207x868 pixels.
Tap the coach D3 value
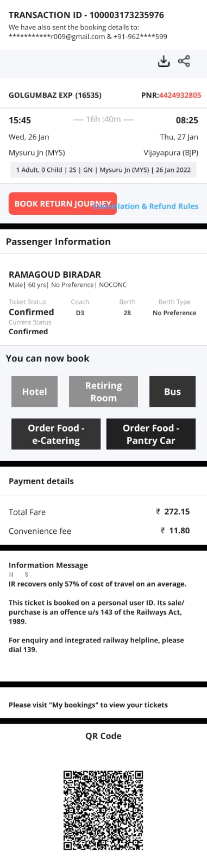[x=80, y=313]
